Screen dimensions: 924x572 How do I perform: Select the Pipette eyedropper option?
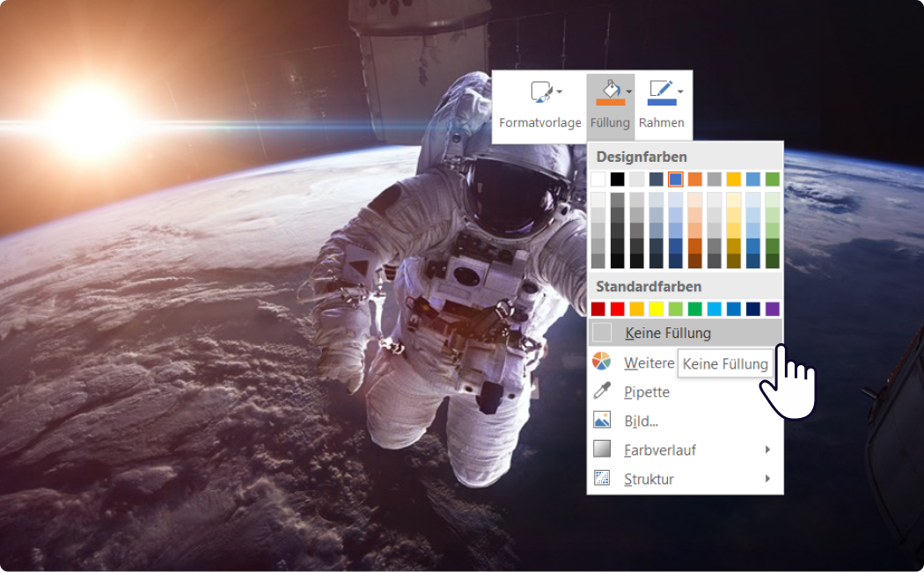[x=647, y=392]
